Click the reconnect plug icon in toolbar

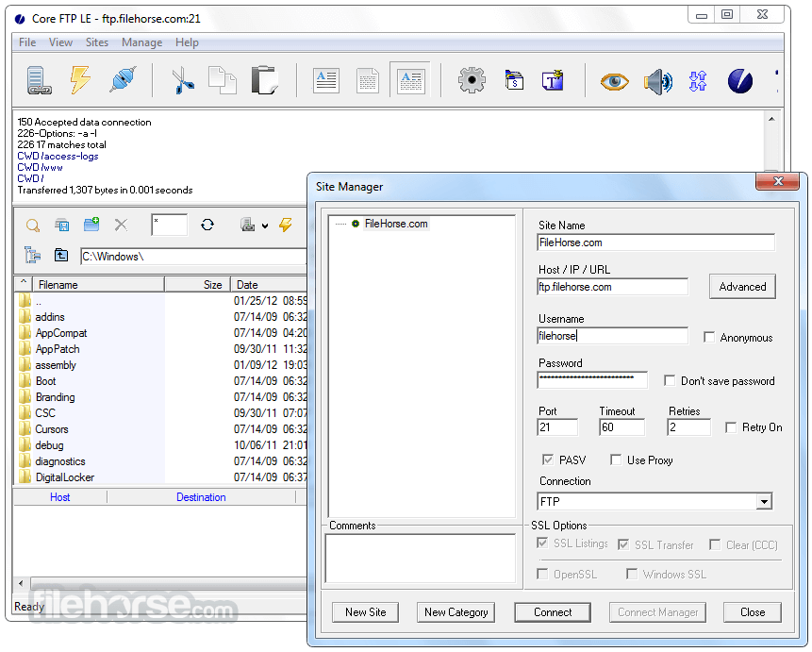123,80
